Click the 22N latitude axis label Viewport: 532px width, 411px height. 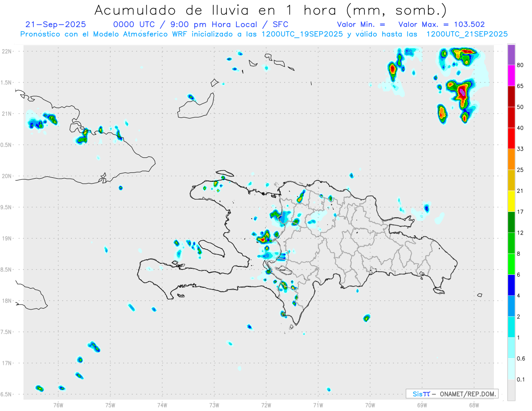click(x=7, y=51)
